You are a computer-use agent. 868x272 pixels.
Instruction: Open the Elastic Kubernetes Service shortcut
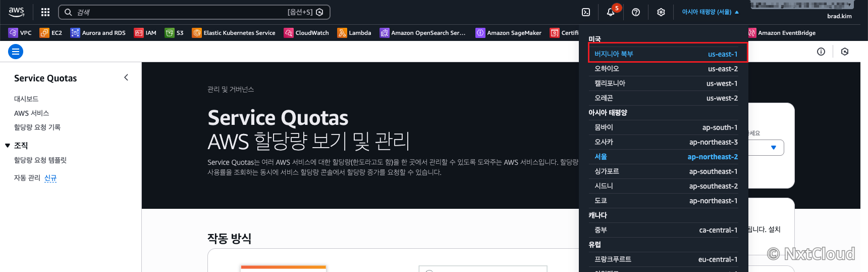tap(234, 33)
